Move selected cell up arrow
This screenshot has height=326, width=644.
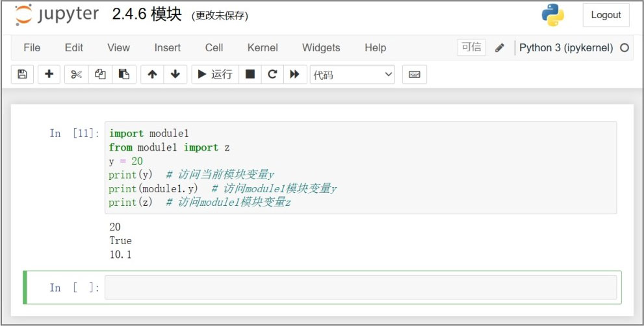pos(152,74)
